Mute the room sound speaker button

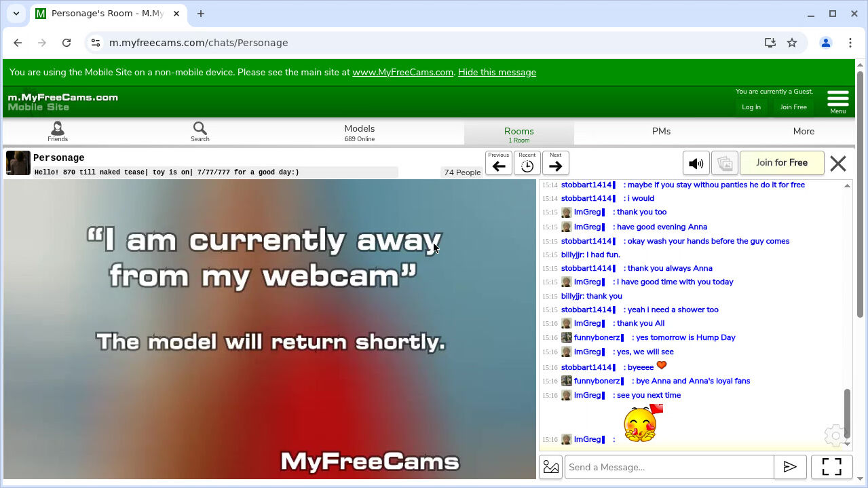tap(696, 164)
